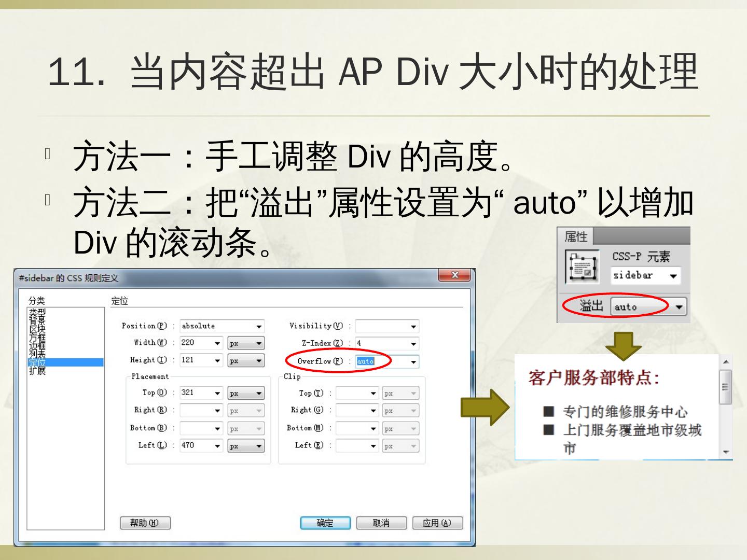747x560 pixels.
Task: Select 定位 in the category list
Action: coord(37,362)
